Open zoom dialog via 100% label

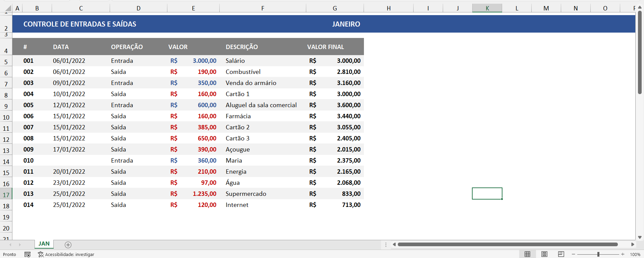pyautogui.click(x=635, y=254)
